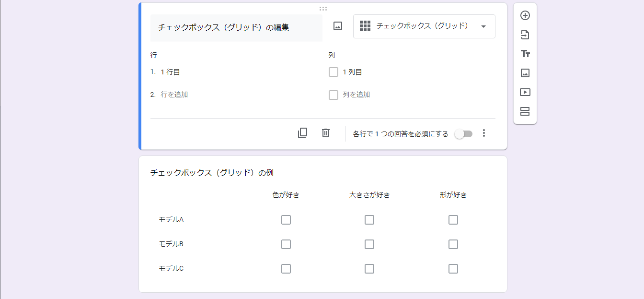Image resolution: width=644 pixels, height=299 pixels.
Task: Add title and description via Tt icon
Action: 525,54
